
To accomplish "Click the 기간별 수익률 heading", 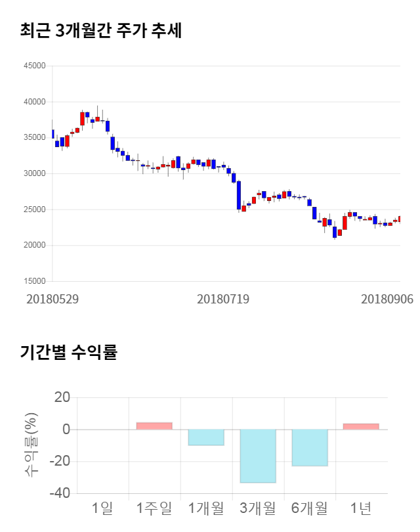I will click(x=68, y=352).
